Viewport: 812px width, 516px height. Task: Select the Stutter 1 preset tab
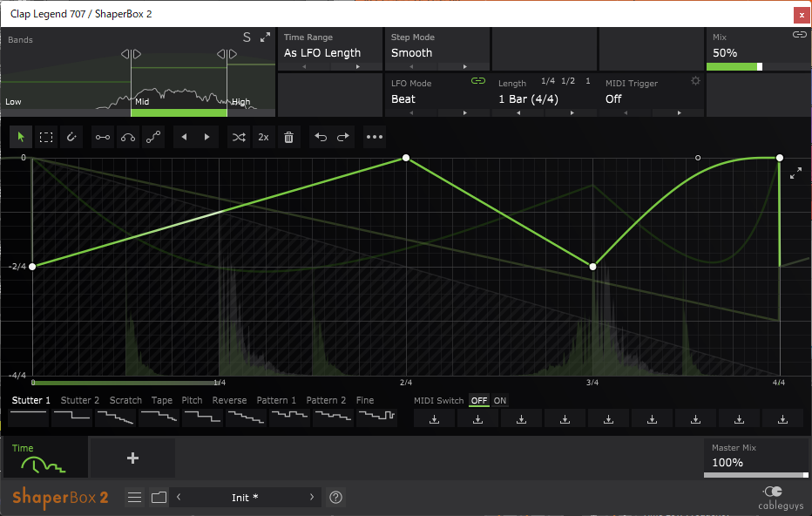tap(31, 400)
